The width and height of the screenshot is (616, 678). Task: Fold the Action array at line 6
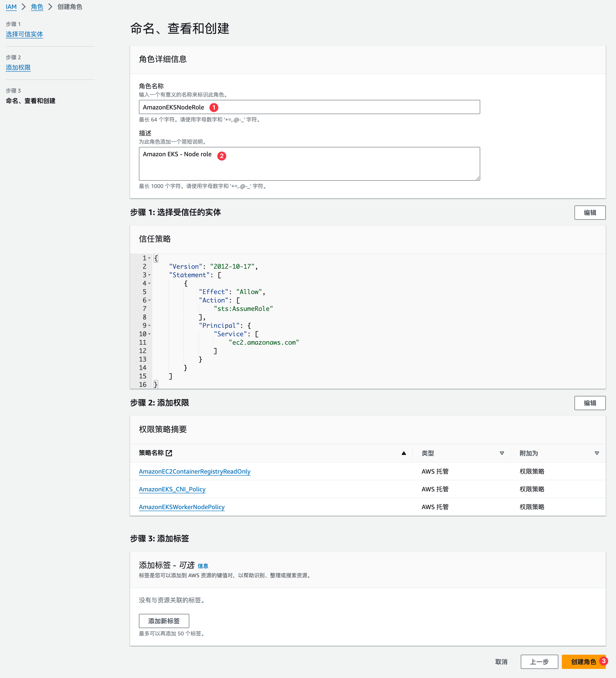pos(149,300)
